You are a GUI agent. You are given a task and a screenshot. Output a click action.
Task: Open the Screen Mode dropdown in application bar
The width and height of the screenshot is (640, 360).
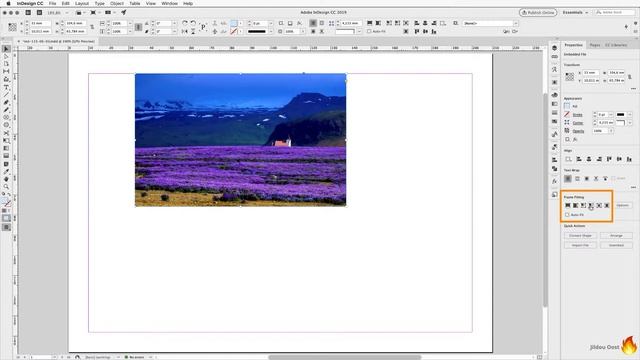pyautogui.click(x=95, y=12)
